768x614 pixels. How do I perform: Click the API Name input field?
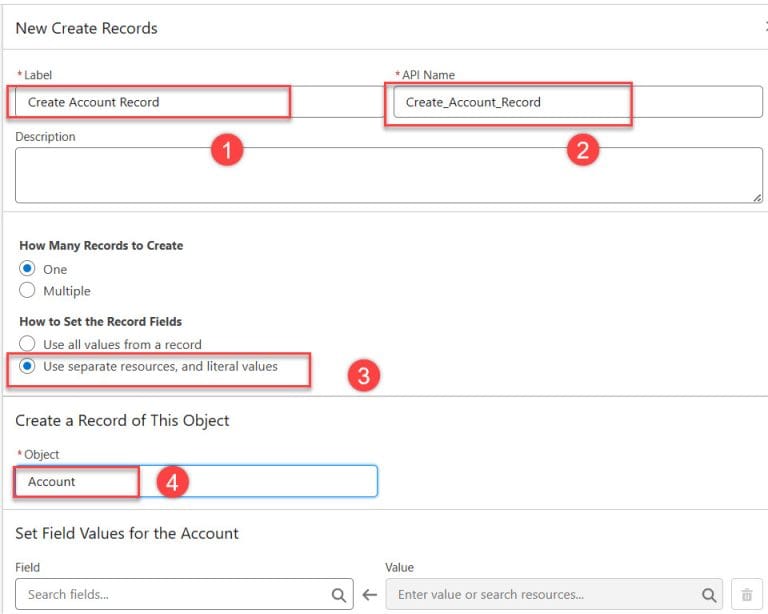(x=578, y=102)
